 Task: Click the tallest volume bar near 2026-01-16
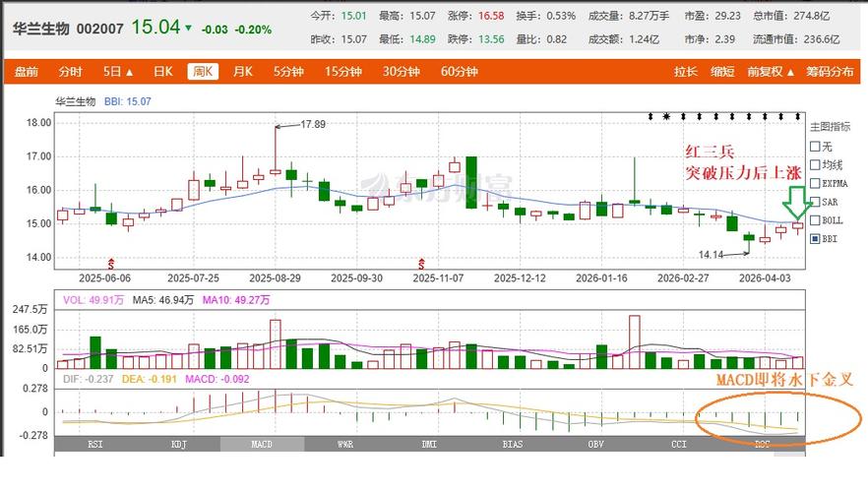(635, 342)
